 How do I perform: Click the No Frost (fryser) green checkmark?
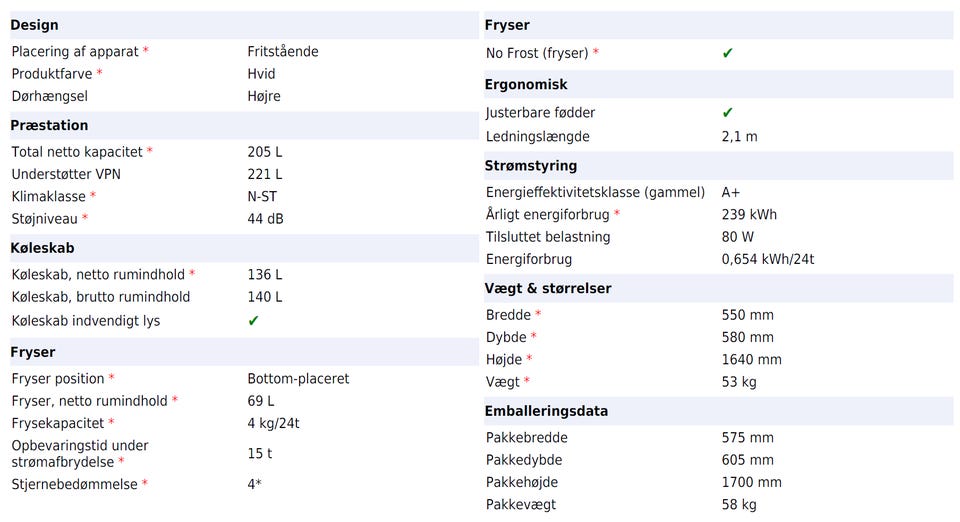click(x=728, y=53)
